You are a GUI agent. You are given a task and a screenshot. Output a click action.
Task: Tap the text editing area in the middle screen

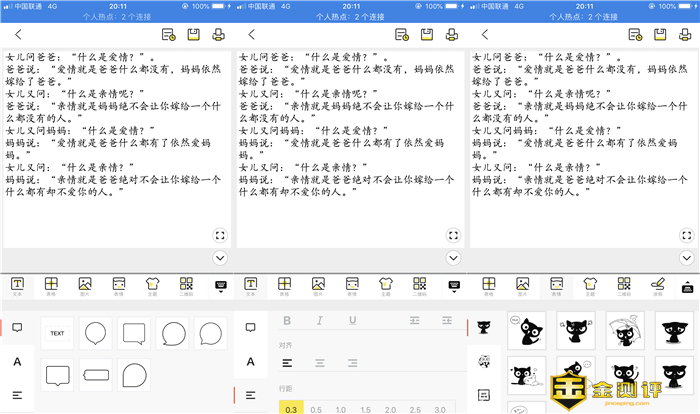pos(349,150)
